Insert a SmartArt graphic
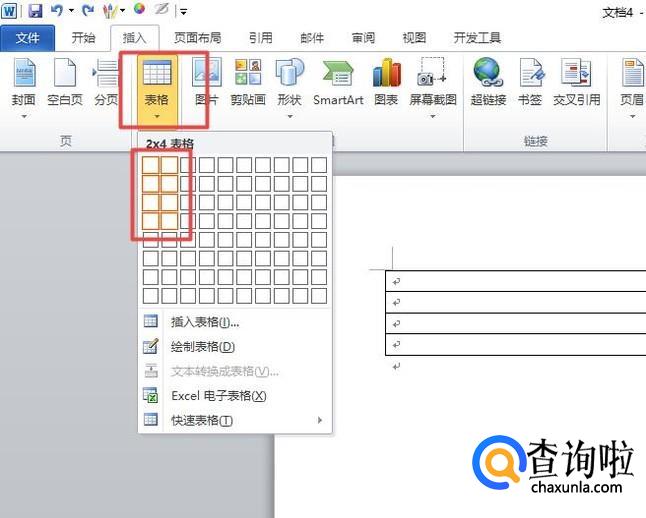 pos(338,82)
